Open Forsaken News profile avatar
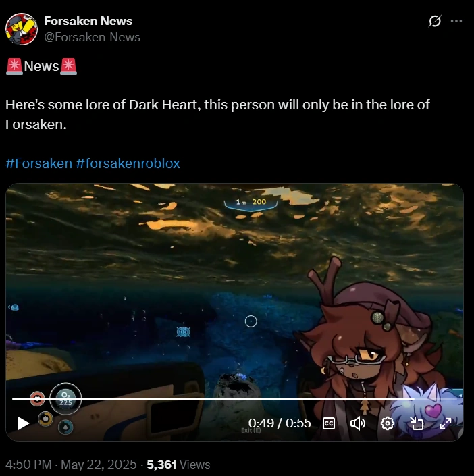This screenshot has height=476, width=474. tap(21, 29)
